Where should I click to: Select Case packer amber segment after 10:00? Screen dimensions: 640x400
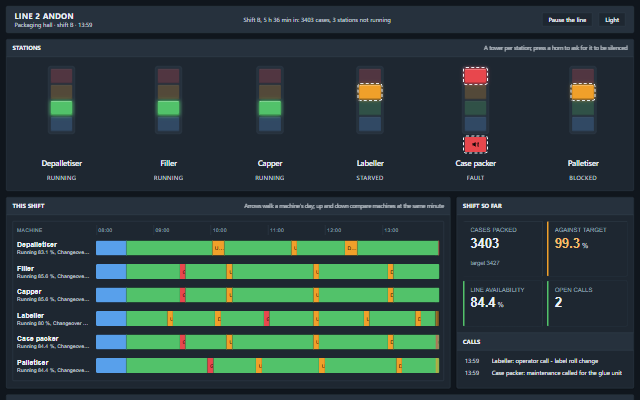(x=229, y=342)
